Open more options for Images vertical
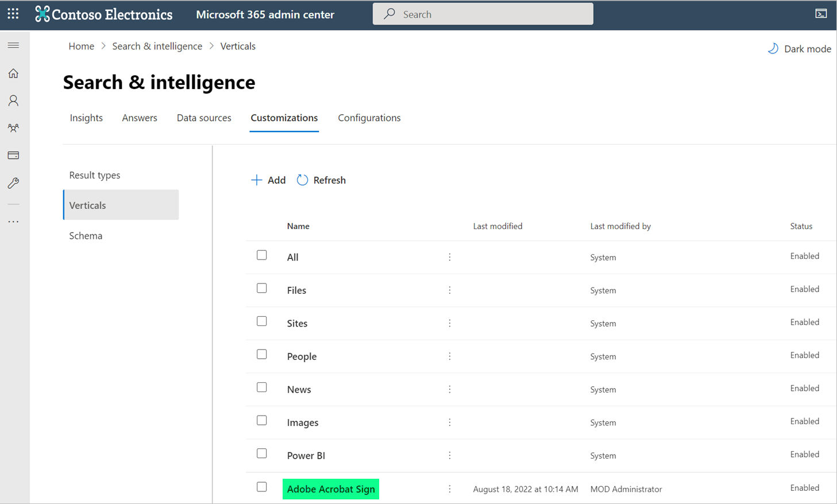Image resolution: width=837 pixels, height=504 pixels. [x=450, y=422]
